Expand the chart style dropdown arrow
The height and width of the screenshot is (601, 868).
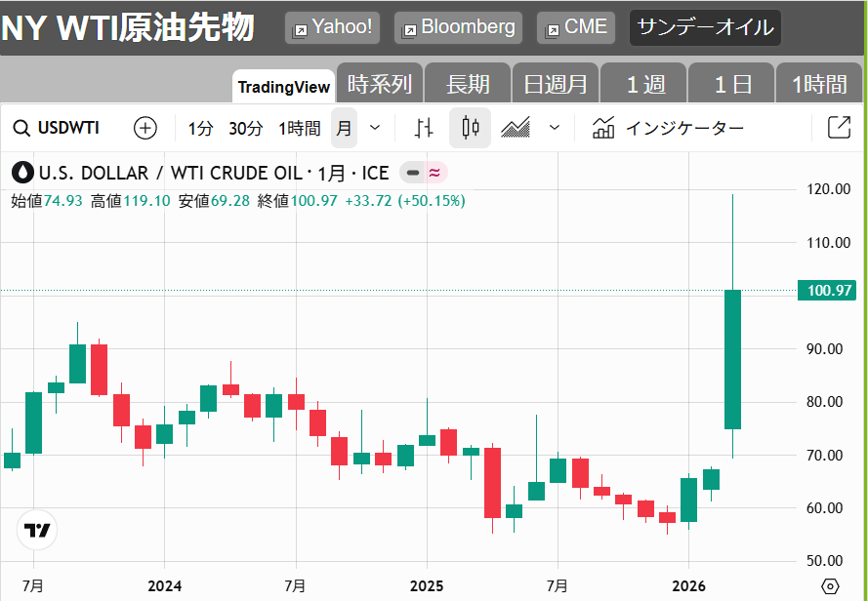coord(555,128)
